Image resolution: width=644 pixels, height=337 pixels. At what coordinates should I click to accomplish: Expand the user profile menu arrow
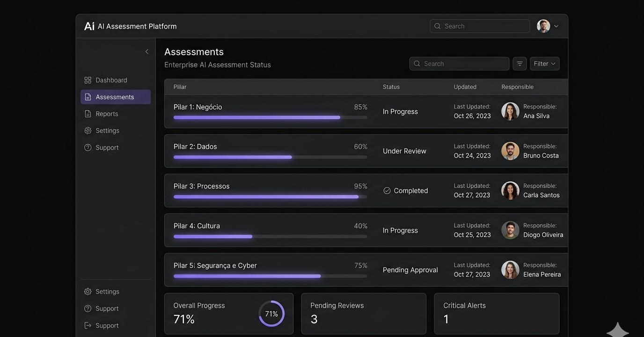click(x=556, y=26)
